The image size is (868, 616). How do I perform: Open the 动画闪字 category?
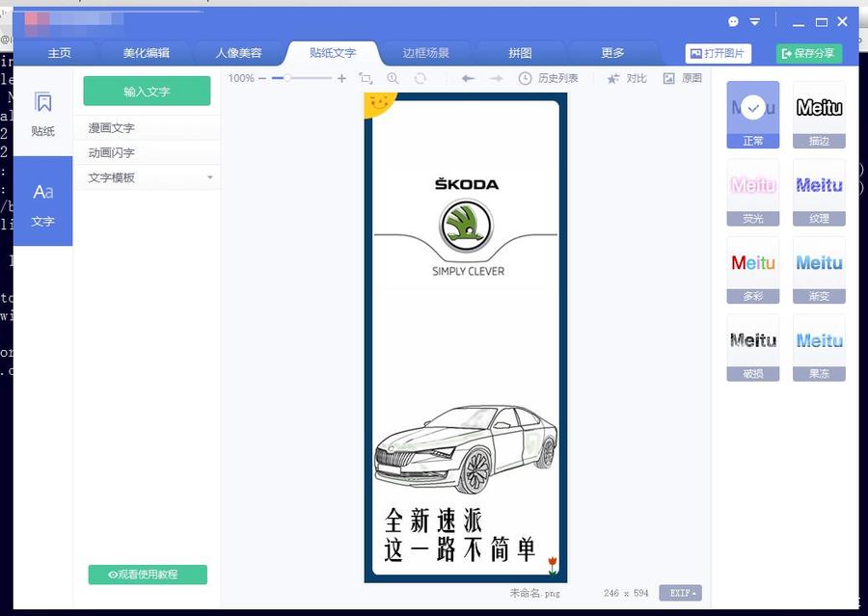[x=147, y=152]
